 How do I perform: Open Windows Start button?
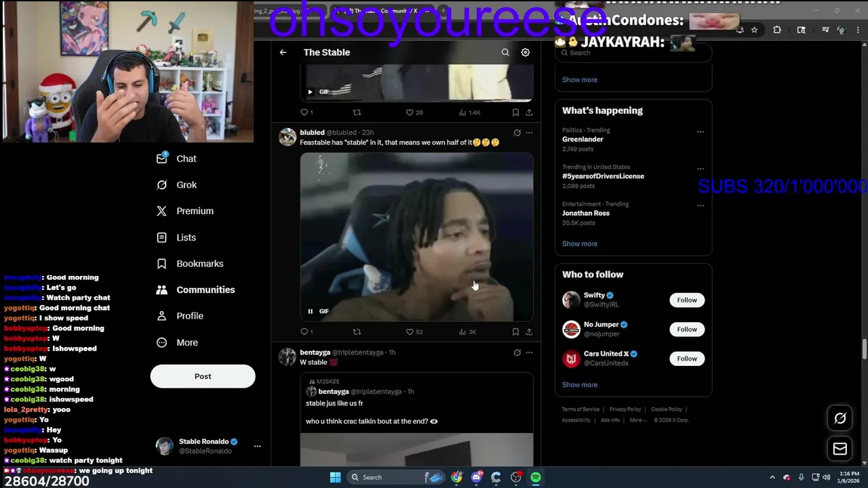pyautogui.click(x=335, y=477)
